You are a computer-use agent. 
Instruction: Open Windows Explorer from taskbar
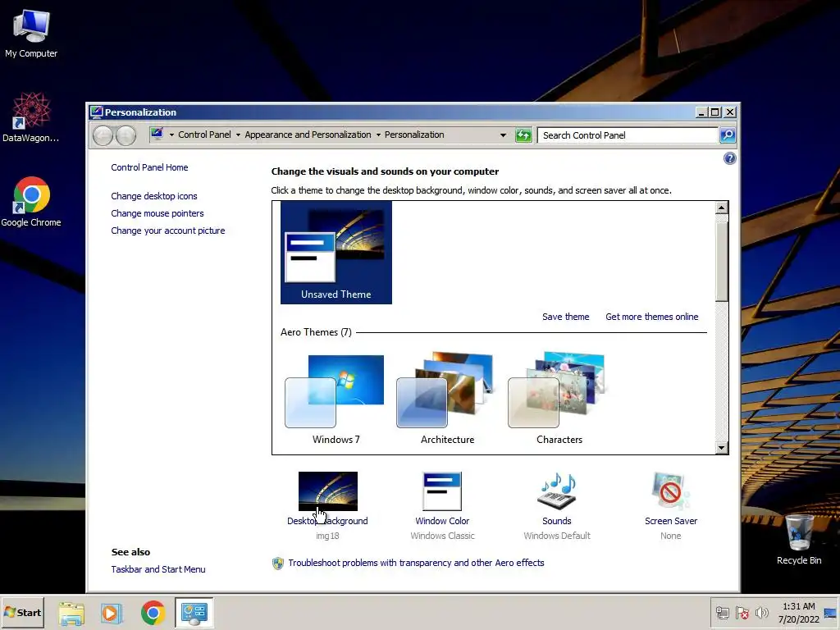pos(71,613)
